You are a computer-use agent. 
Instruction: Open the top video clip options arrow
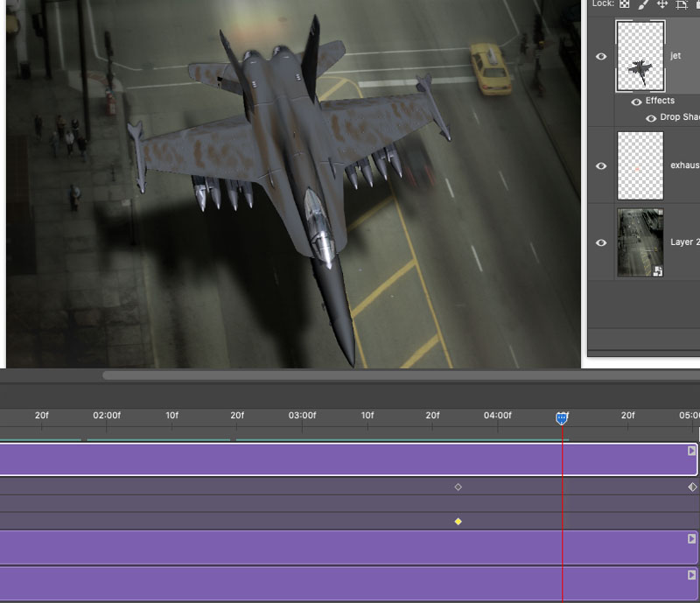691,451
